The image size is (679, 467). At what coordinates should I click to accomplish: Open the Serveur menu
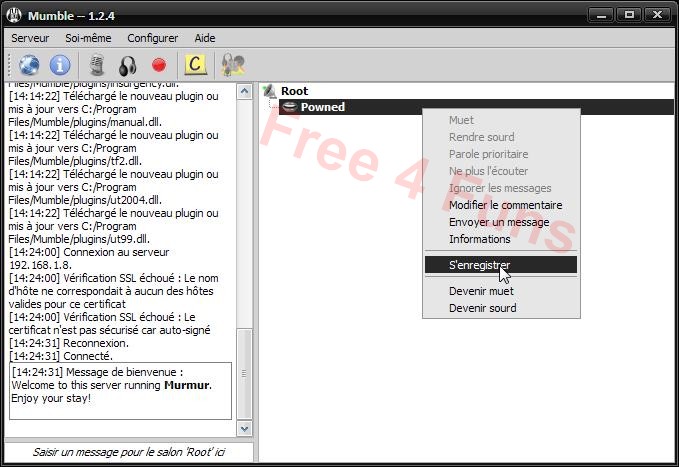tap(30, 38)
